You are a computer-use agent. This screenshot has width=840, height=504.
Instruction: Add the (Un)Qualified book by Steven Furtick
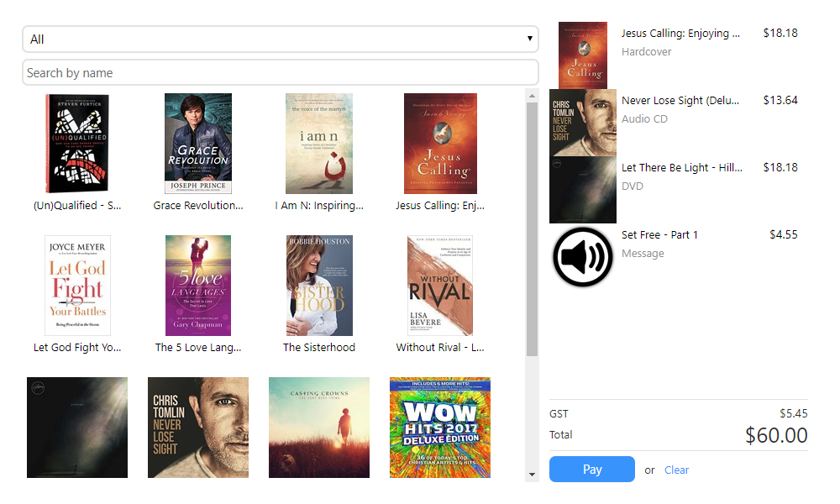click(77, 143)
